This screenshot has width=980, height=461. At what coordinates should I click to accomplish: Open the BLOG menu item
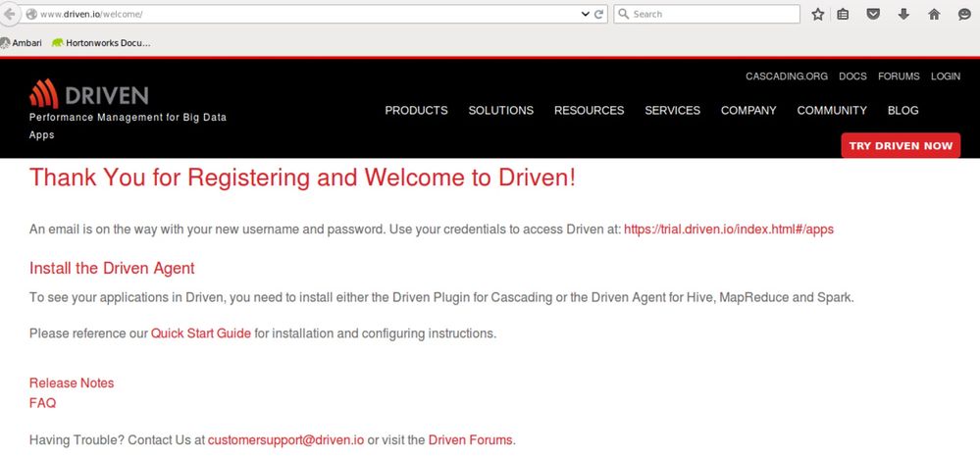tap(903, 111)
